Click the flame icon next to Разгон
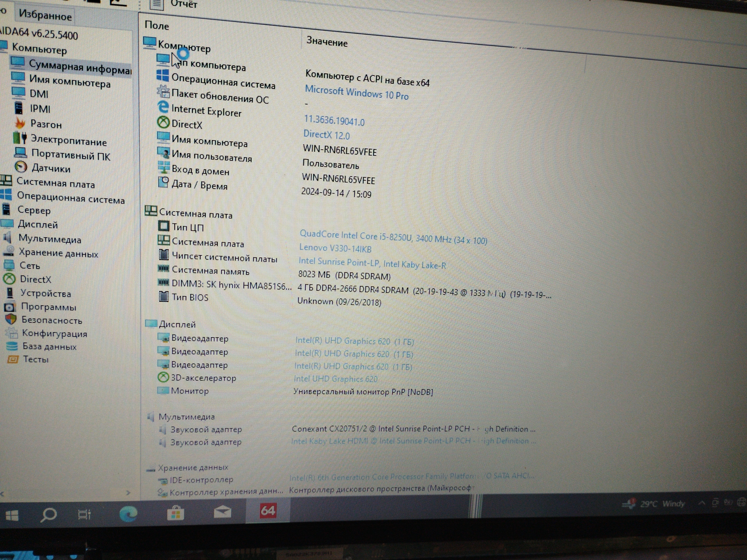 [20, 123]
